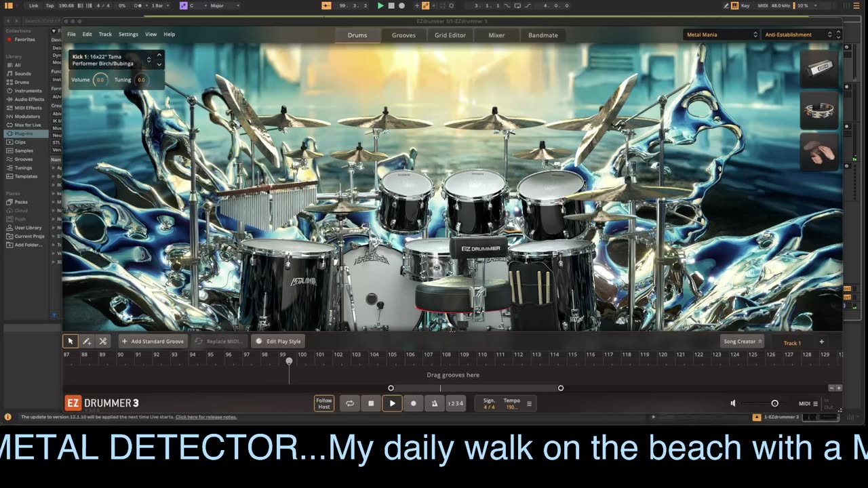This screenshot has width=868, height=488.
Task: Open the Major scale dropdown
Action: point(224,5)
